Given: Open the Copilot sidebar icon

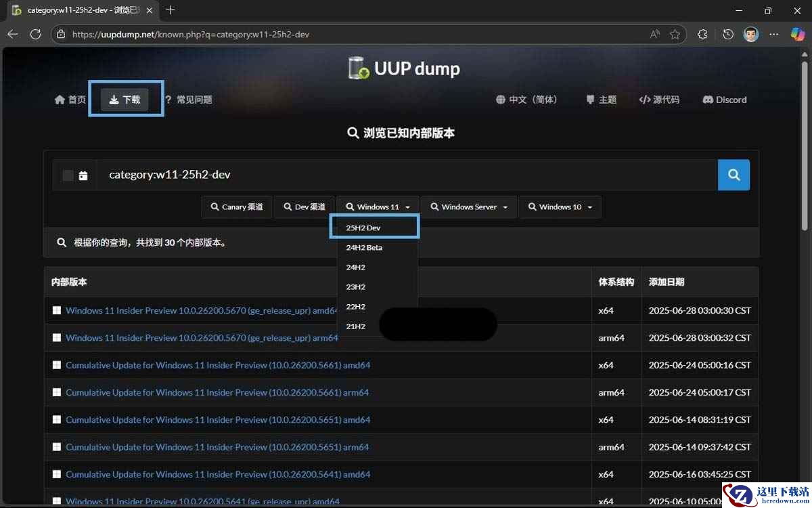Looking at the screenshot, I should click(798, 34).
